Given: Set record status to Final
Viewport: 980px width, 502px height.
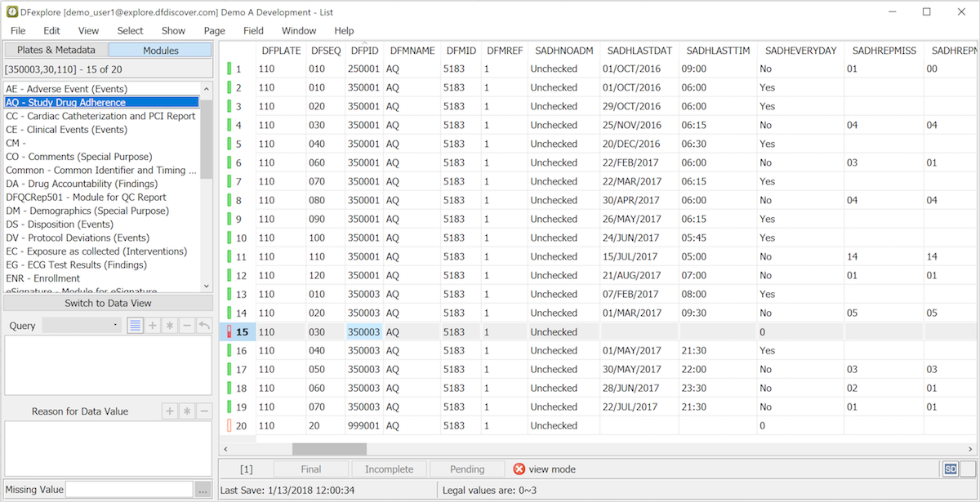Looking at the screenshot, I should 311,469.
